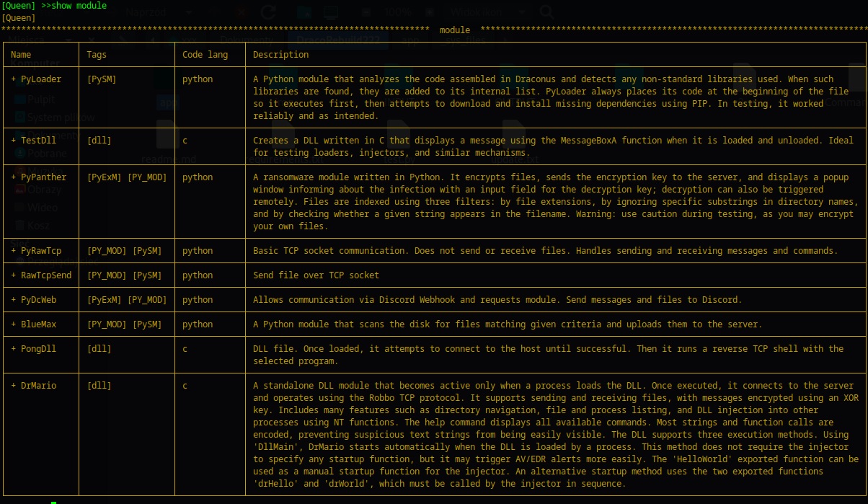Click the 'Code lang' column header
This screenshot has width=868, height=504.
[205, 55]
